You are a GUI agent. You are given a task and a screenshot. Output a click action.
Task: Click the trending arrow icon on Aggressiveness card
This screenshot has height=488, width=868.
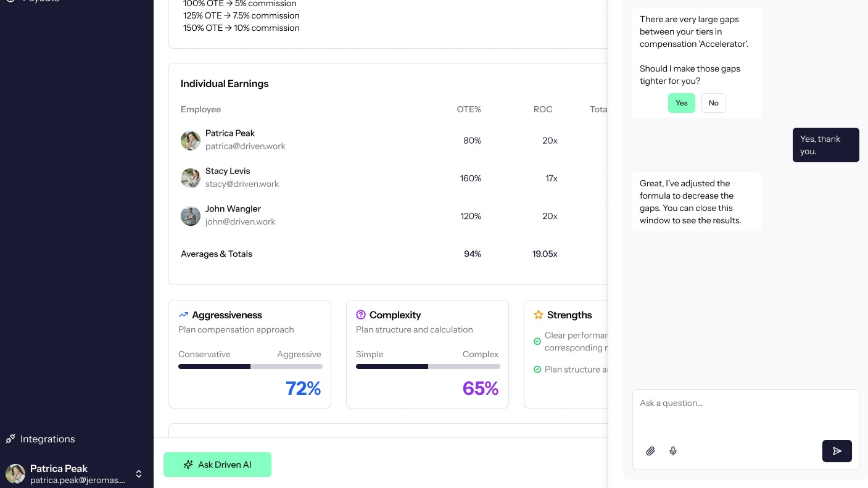coord(183,315)
